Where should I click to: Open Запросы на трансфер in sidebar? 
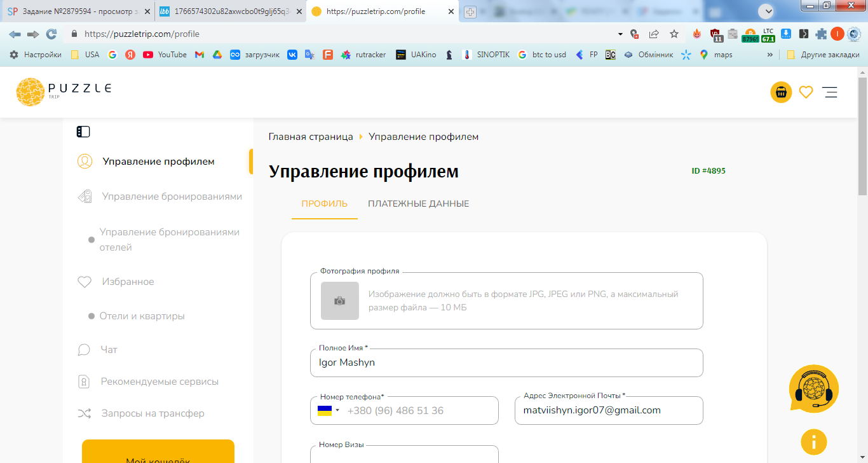(x=140, y=413)
